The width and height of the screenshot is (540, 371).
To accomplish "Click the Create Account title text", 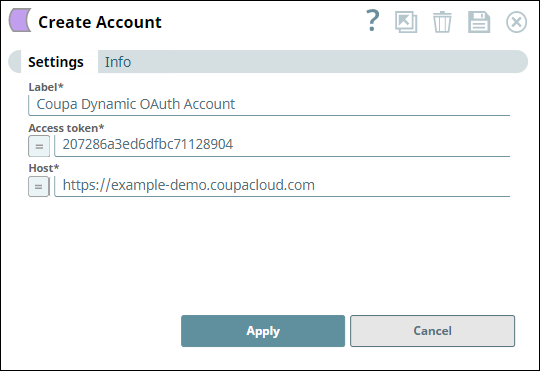I will coord(100,22).
